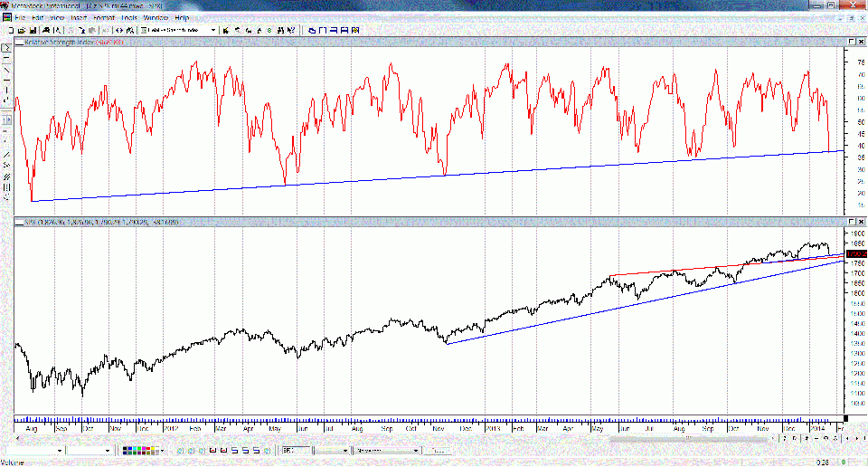Viewport: 868px width, 467px height.
Task: Select the trendline drawing tool in left toolbar
Action: pos(6,71)
